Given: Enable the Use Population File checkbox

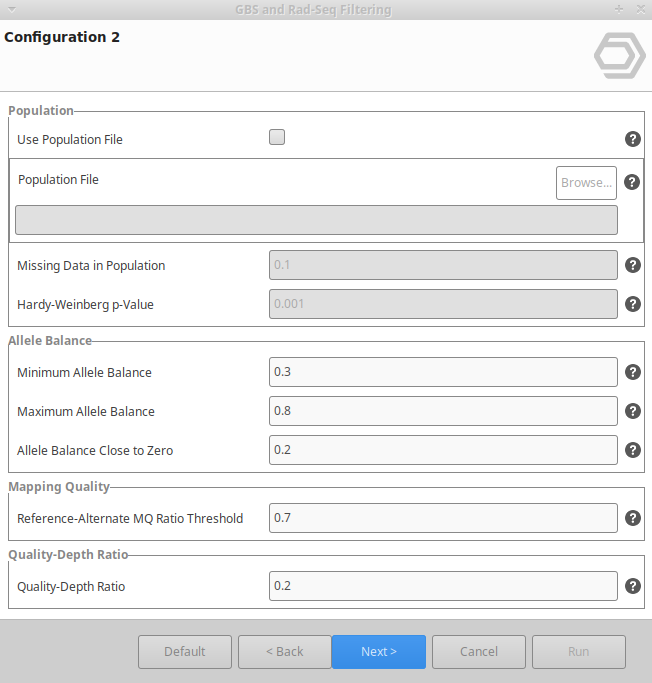Looking at the screenshot, I should [277, 138].
